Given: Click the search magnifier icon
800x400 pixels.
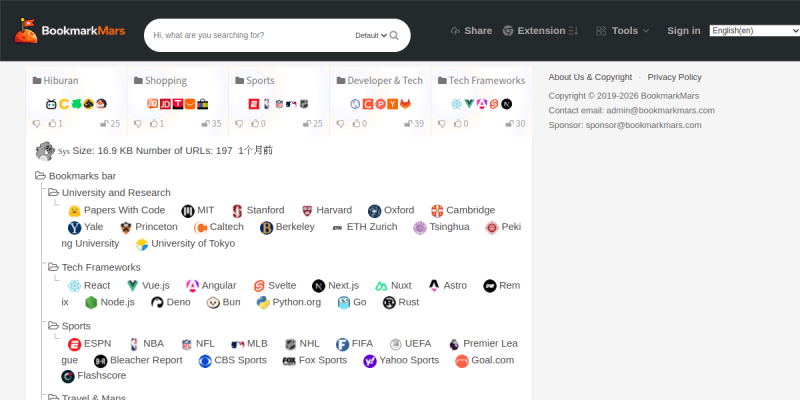Looking at the screenshot, I should click(394, 35).
